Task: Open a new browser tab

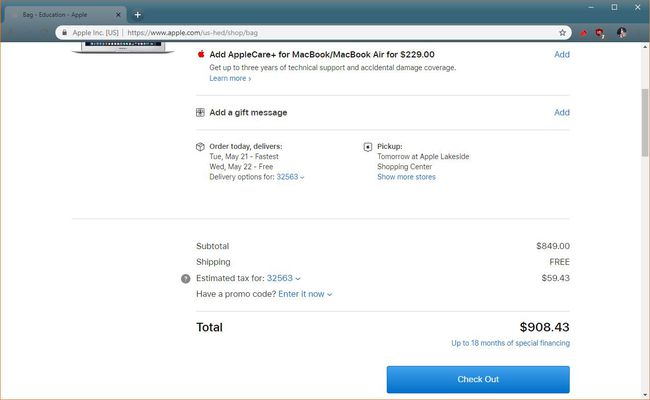Action: click(x=138, y=15)
